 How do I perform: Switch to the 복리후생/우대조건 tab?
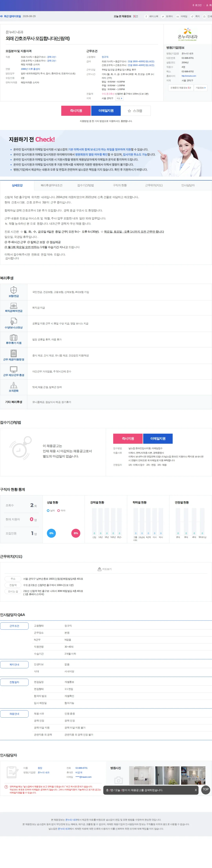point(51,185)
